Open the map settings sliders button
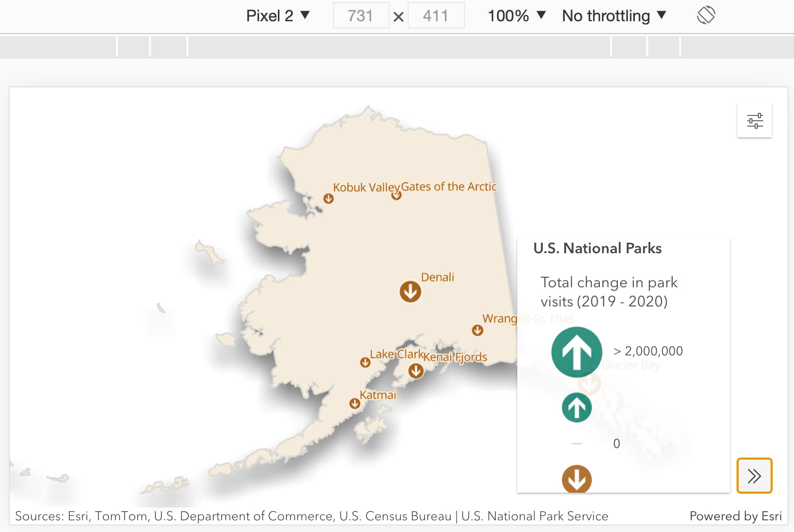This screenshot has width=794, height=532. coord(755,121)
